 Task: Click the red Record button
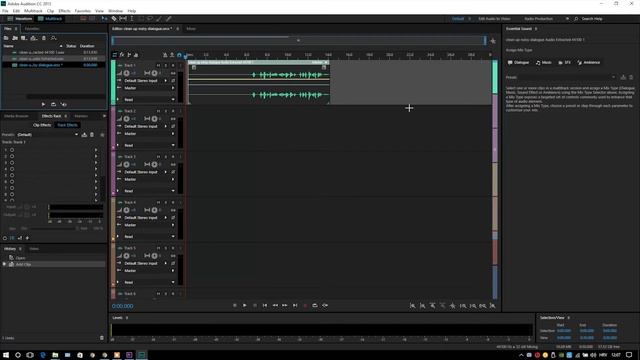[x=305, y=305]
